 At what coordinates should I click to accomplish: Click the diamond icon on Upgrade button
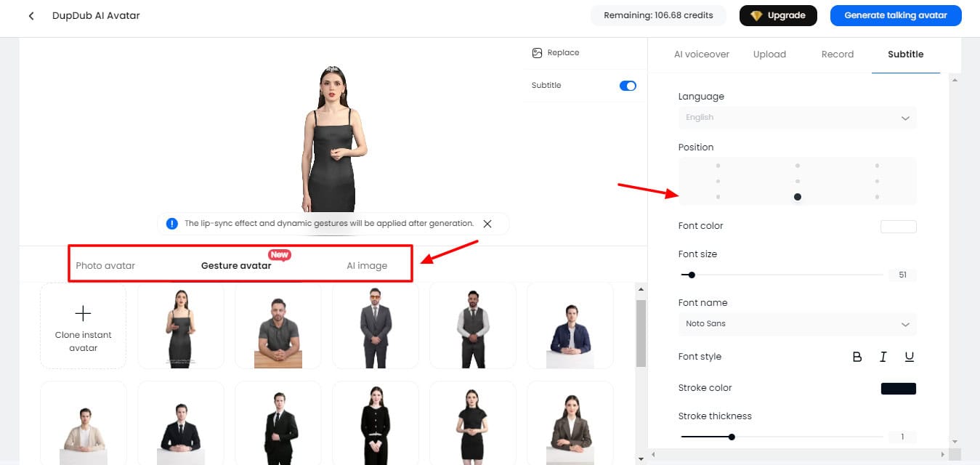756,16
